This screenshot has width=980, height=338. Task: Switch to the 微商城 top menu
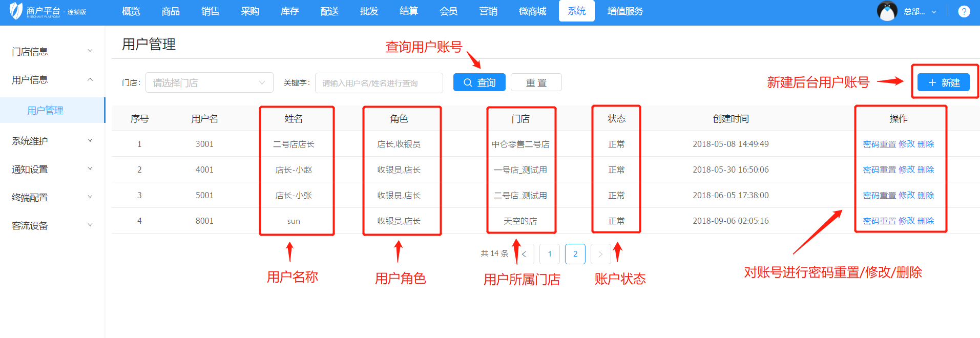point(532,11)
